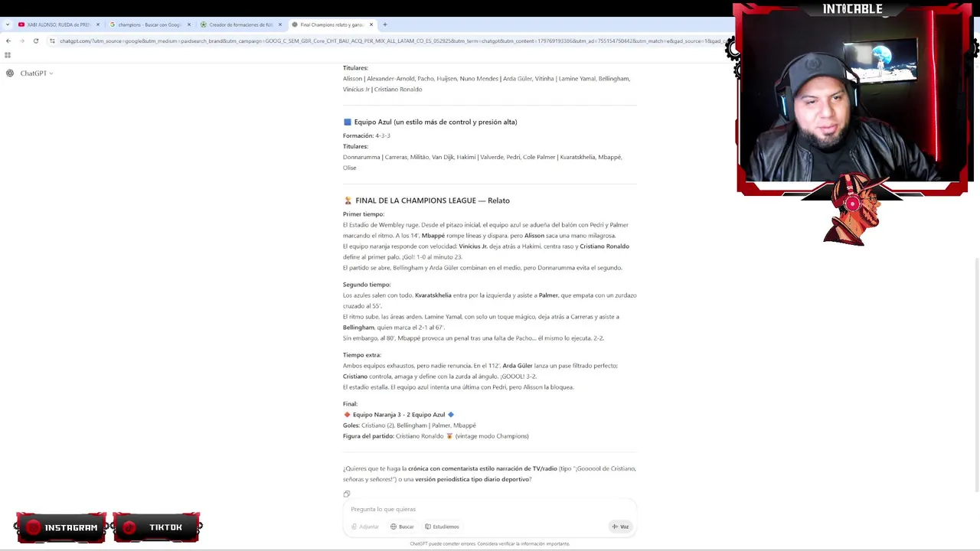Image resolution: width=980 pixels, height=551 pixels.
Task: Click the heading 'FINAL DE LA CHAMPIONS LEAGUE — Relato'
Action: click(432, 201)
